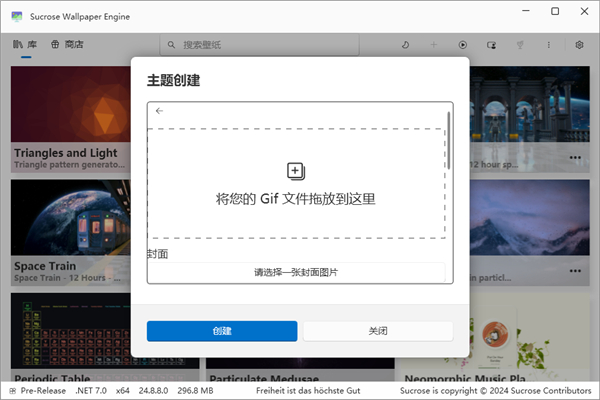Click the 封面 label
Viewport: 600px width, 400px height.
point(158,254)
